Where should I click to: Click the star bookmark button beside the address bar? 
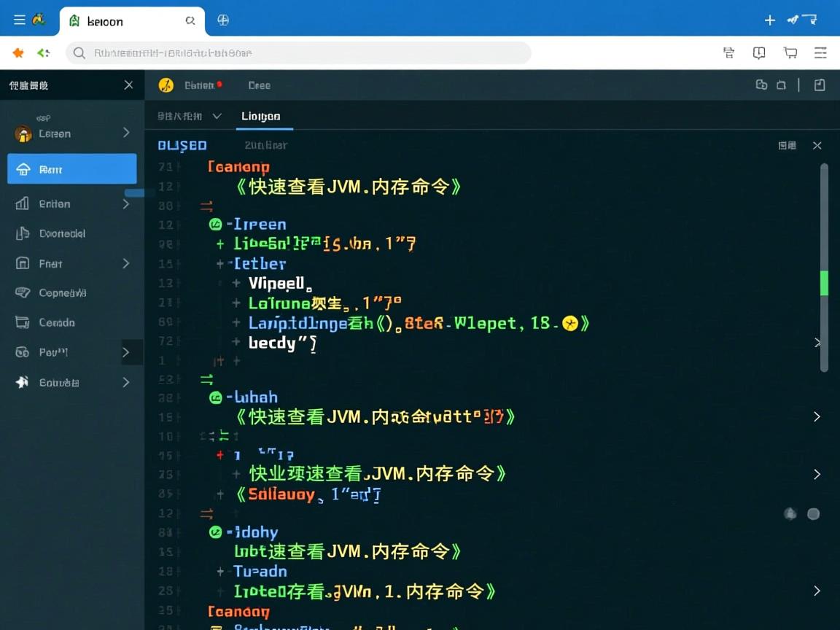17,52
